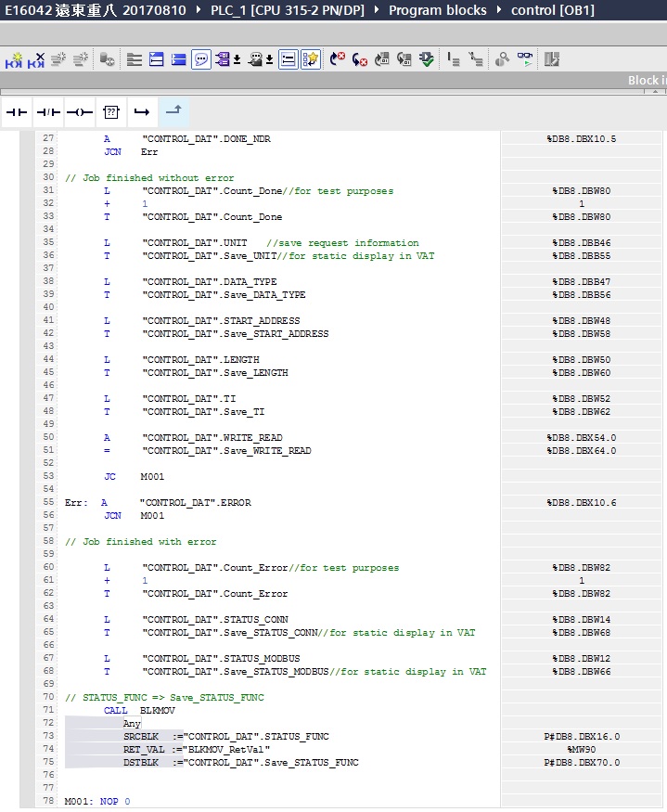Click the Insert network icon

point(14,59)
